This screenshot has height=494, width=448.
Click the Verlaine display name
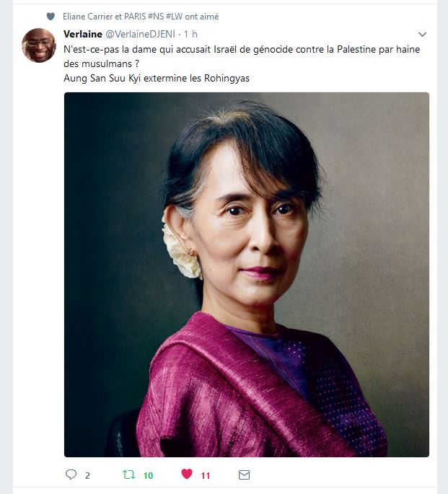point(83,34)
